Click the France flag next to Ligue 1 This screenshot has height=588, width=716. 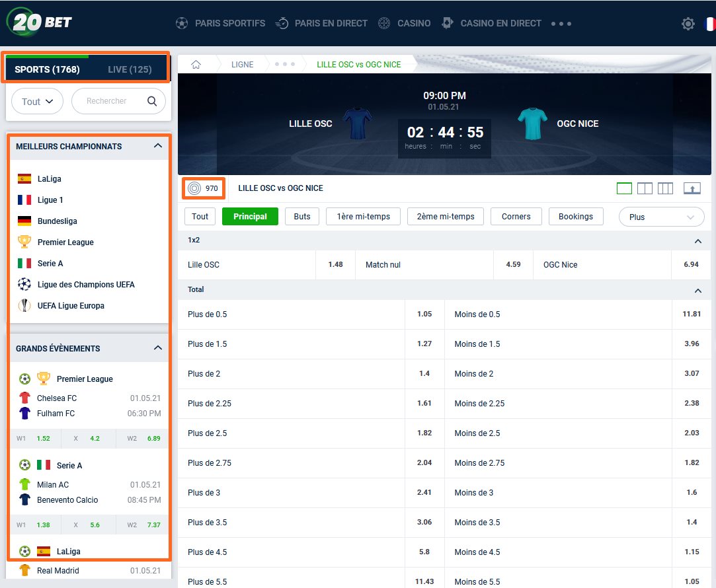coord(24,200)
